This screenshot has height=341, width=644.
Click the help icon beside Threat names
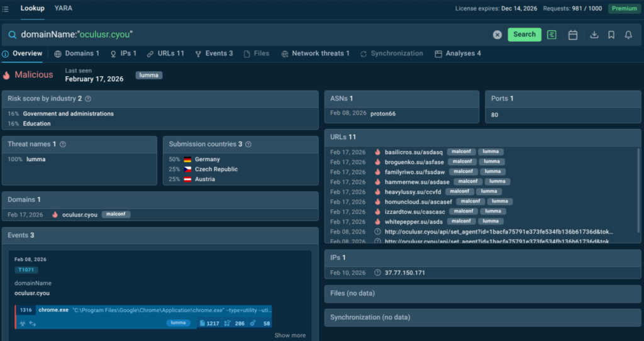point(63,144)
